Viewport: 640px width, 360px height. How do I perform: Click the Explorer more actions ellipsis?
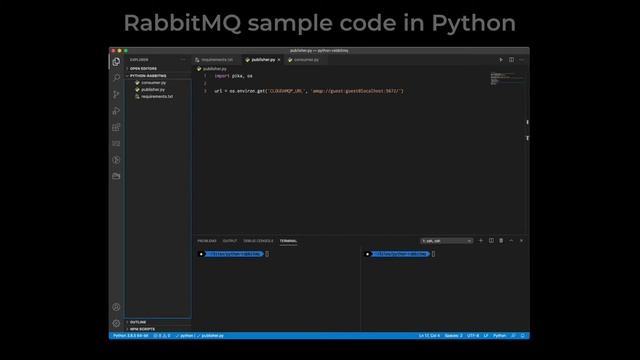pyautogui.click(x=183, y=60)
